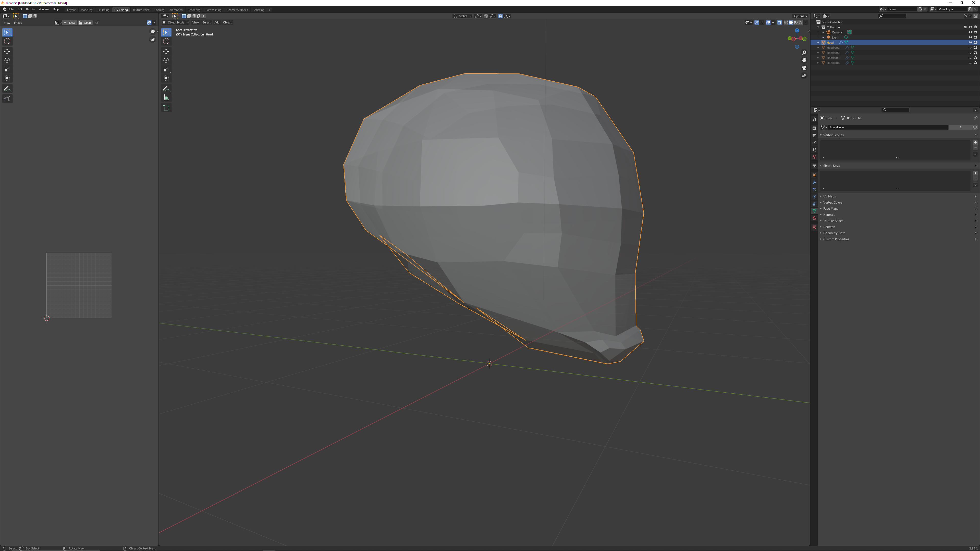Hide the Camera object with eye icon
The width and height of the screenshot is (980, 551).
(970, 32)
